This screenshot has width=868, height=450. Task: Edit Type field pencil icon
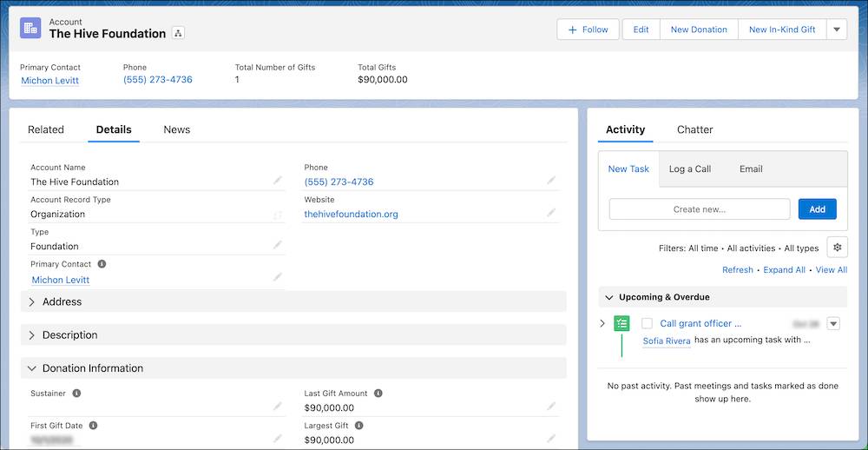pyautogui.click(x=278, y=245)
